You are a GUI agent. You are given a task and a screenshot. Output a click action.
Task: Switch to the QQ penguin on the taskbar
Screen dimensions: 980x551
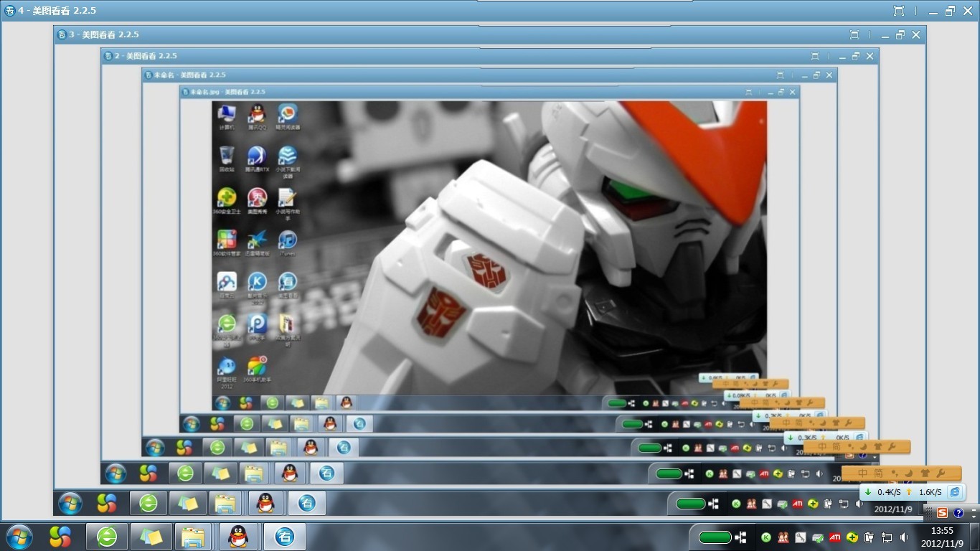238,537
